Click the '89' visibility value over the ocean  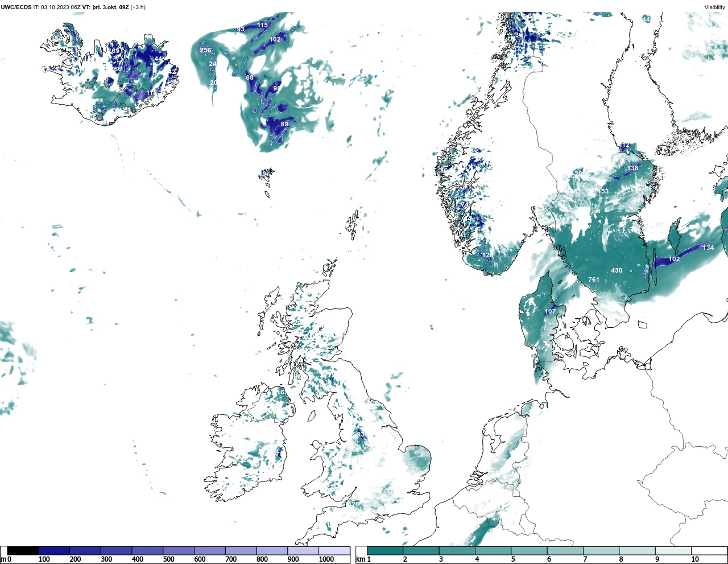pos(284,124)
